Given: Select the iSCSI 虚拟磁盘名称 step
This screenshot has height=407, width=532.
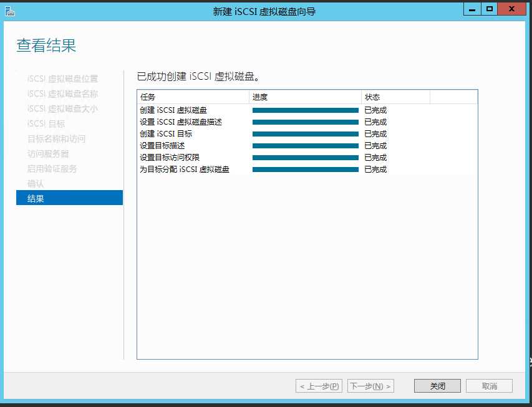Looking at the screenshot, I should (62, 94).
